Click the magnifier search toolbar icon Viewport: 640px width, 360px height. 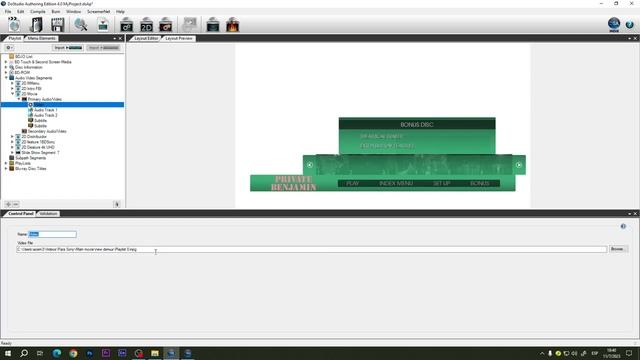coord(80,24)
